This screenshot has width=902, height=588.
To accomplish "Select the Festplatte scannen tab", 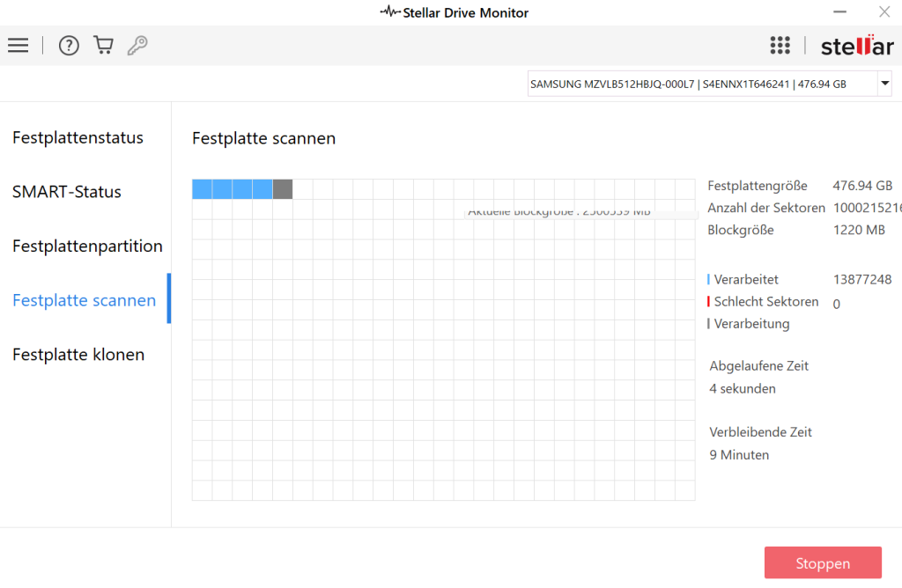I will [84, 300].
